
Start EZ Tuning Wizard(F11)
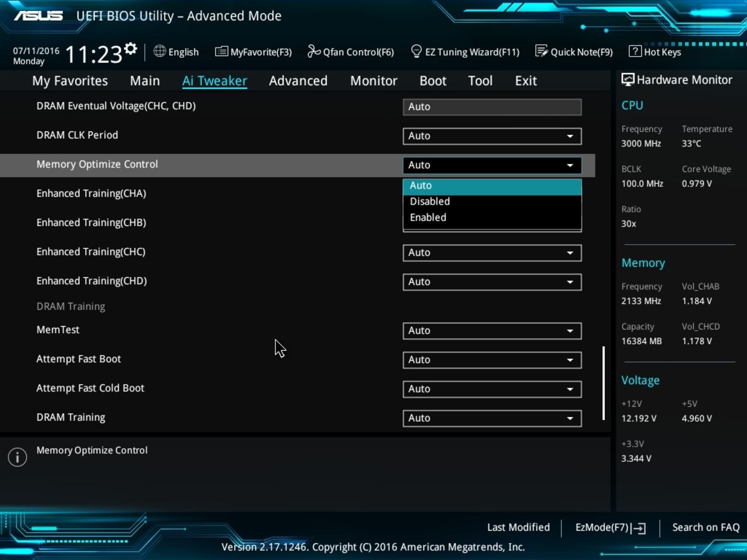[x=465, y=52]
